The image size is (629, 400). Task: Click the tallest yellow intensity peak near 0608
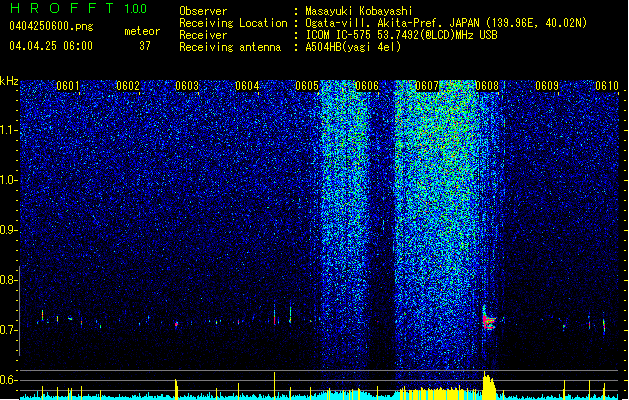[x=489, y=385]
